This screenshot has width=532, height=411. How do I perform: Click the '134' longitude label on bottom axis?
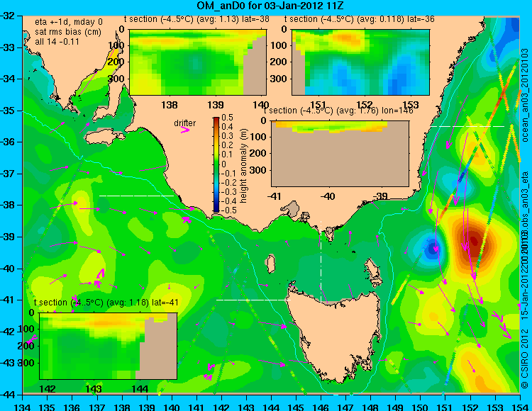(23, 407)
